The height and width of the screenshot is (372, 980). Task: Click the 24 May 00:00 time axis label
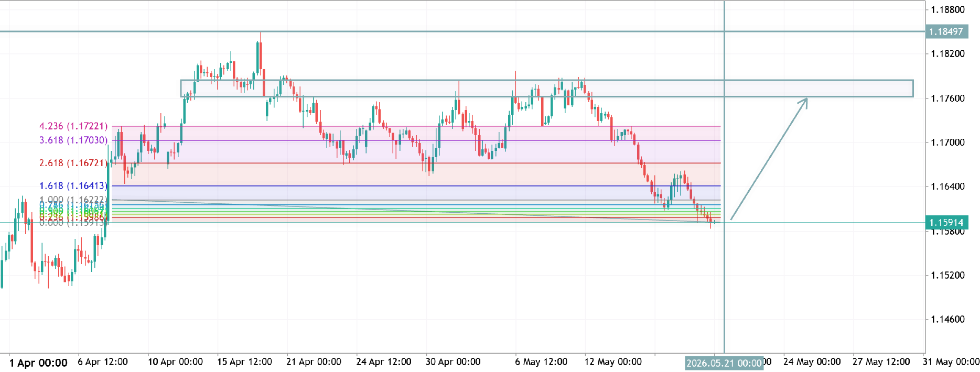pyautogui.click(x=812, y=362)
